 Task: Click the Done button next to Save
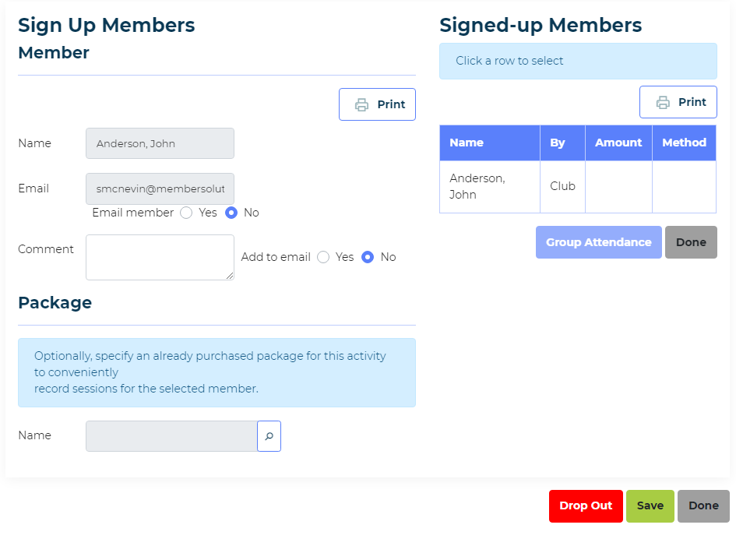[703, 506]
